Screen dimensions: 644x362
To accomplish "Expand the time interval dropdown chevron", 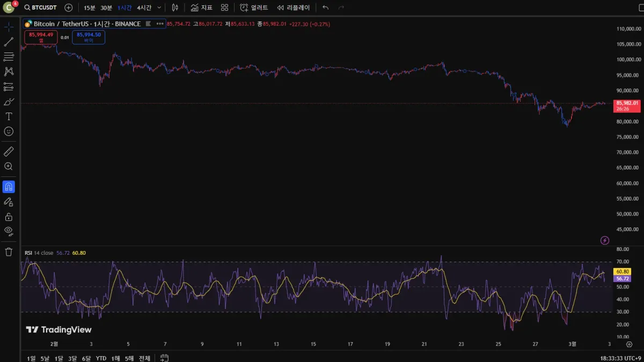I will click(x=159, y=8).
